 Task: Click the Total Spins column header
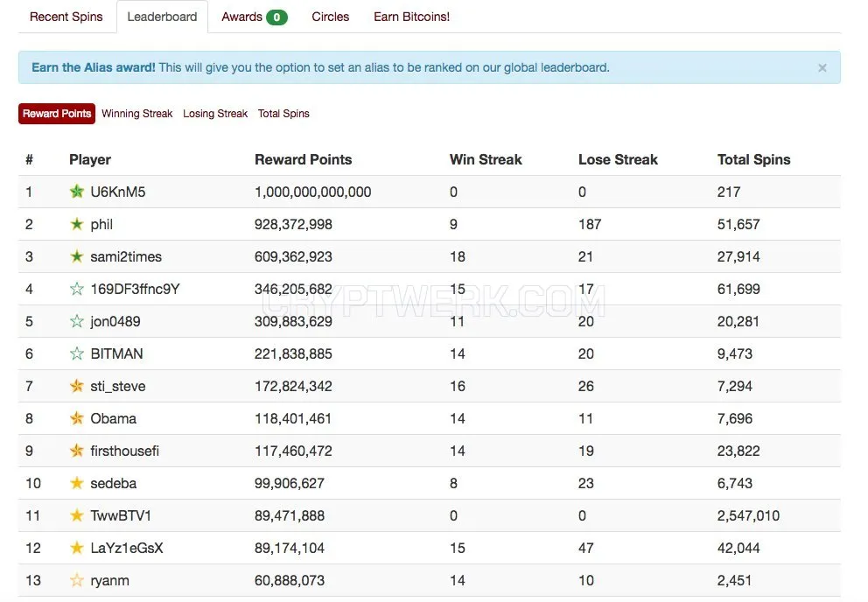coord(754,159)
